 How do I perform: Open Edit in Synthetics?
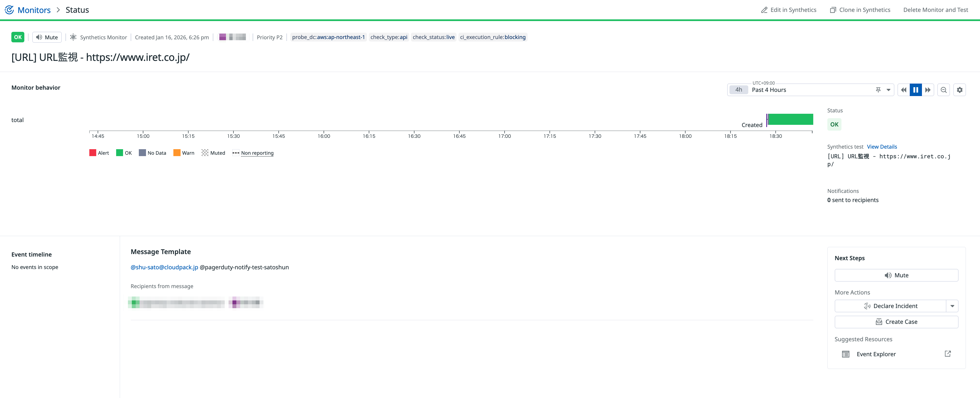[x=789, y=10]
